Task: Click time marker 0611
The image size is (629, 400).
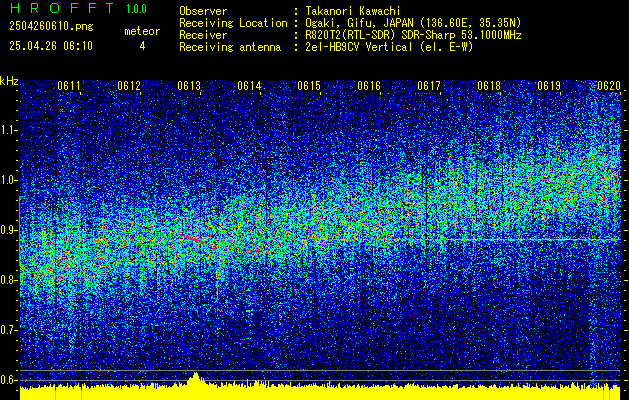Action: pyautogui.click(x=69, y=86)
